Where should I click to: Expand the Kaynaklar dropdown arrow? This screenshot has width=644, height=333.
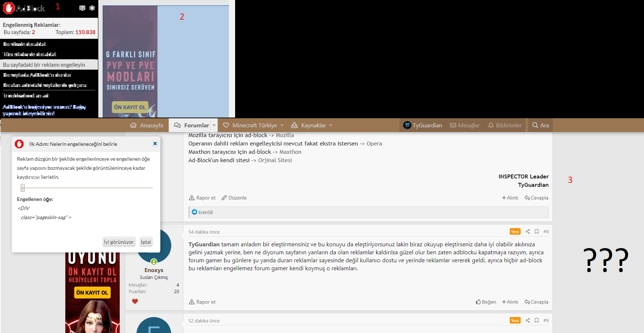[x=331, y=125]
